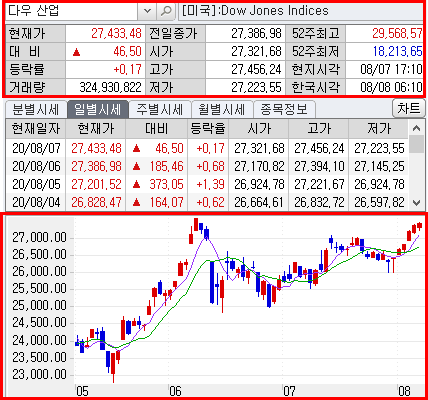Image resolution: width=428 pixels, height=400 pixels.
Task: Expand the 다우 산업 symbol dropdown
Action: pos(147,11)
